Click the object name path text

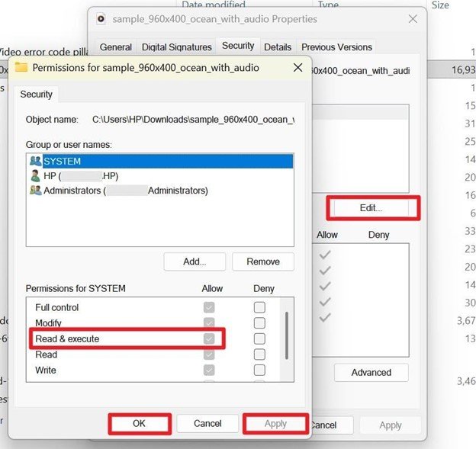[x=193, y=120]
